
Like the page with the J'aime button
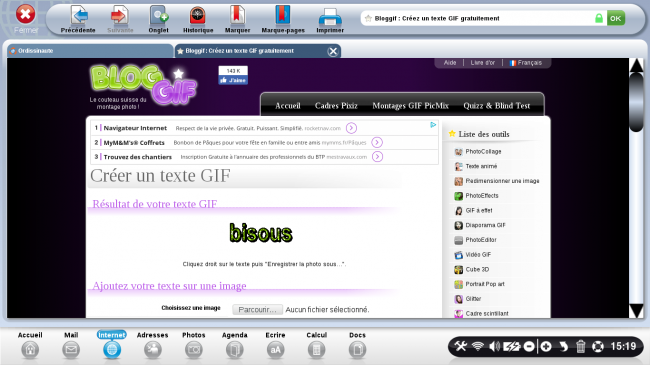tap(233, 80)
